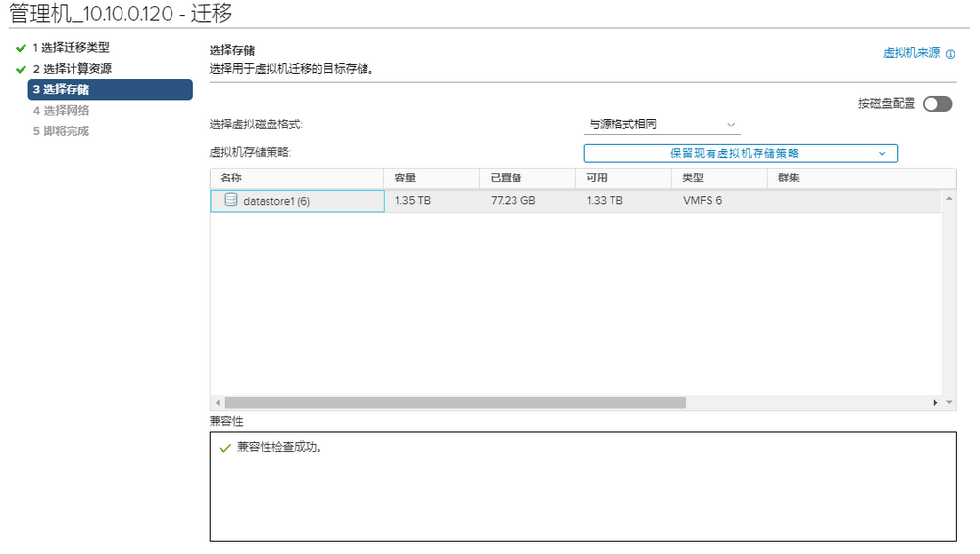Viewport: 980px width, 554px height.
Task: Click the horizontal scrollbar thumb under the table
Action: click(455, 402)
